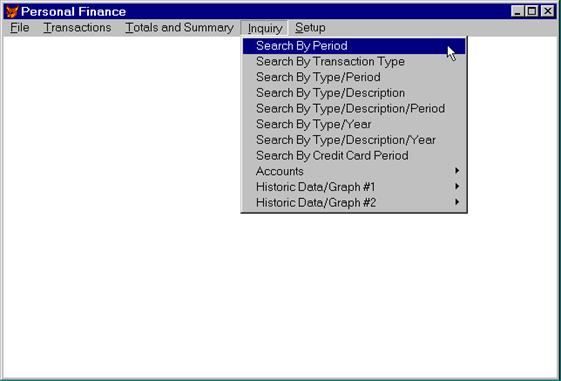Open the Setup menu
Image resolution: width=561 pixels, height=381 pixels.
(x=310, y=28)
